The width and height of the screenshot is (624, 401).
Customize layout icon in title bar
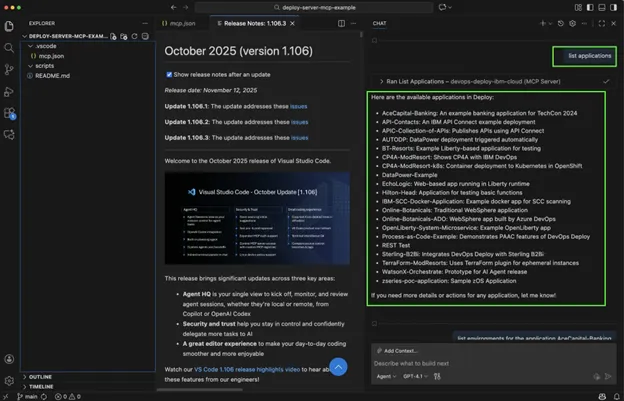[578, 7]
